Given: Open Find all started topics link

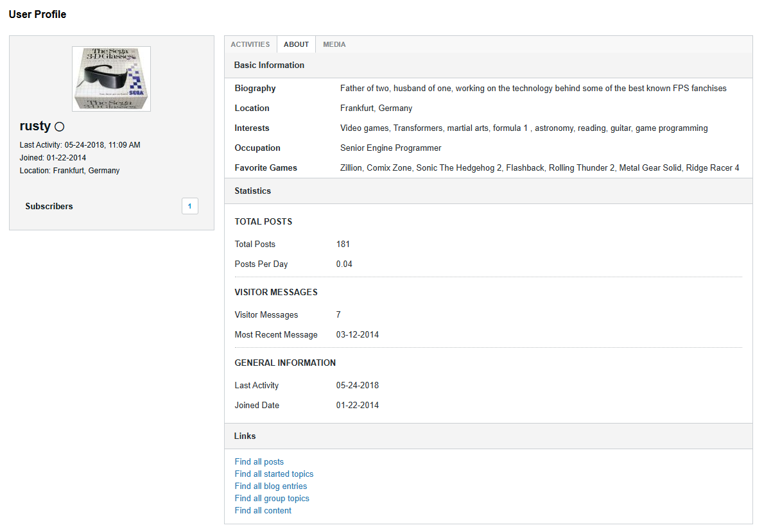Looking at the screenshot, I should coord(274,474).
